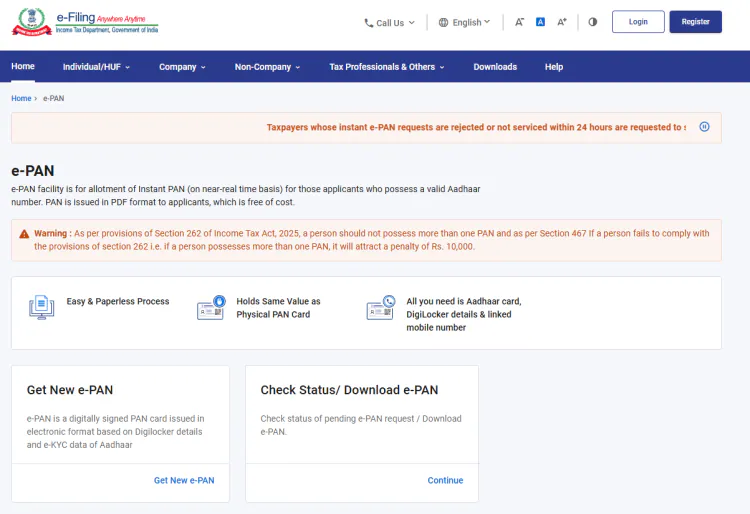Click the Login button
Image resolution: width=750 pixels, height=514 pixels.
[638, 22]
